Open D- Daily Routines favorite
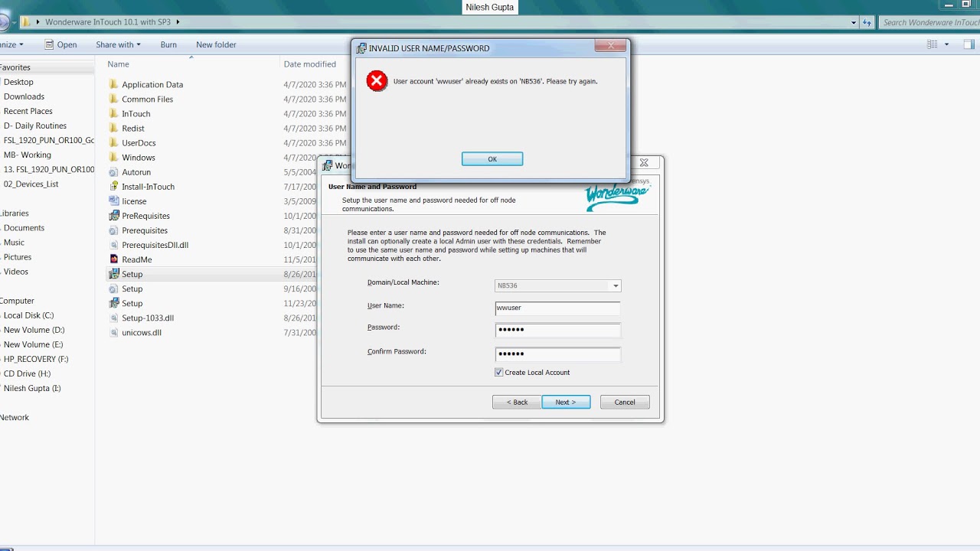Screen dimensions: 980x551 click(x=34, y=126)
